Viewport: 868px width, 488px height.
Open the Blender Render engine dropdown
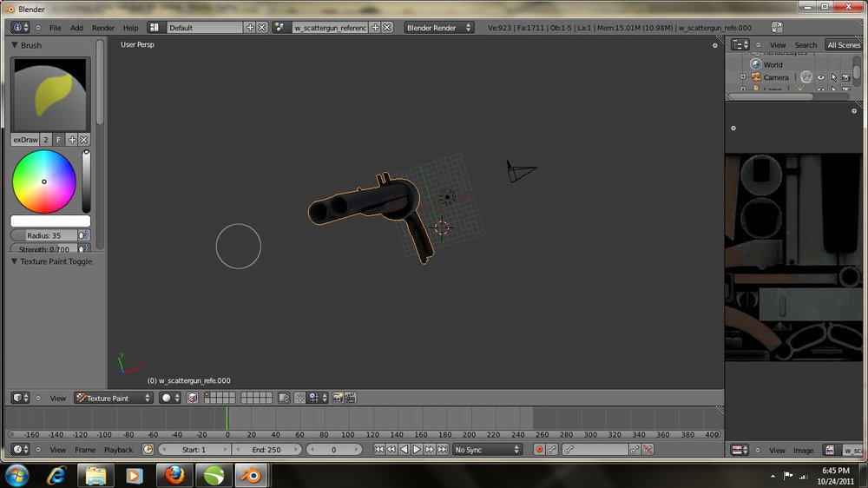click(x=438, y=28)
